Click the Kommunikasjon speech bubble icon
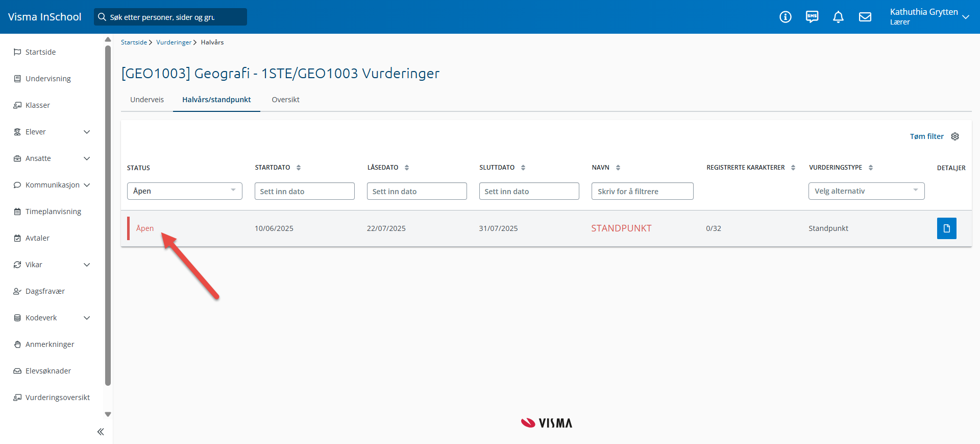 click(x=17, y=185)
